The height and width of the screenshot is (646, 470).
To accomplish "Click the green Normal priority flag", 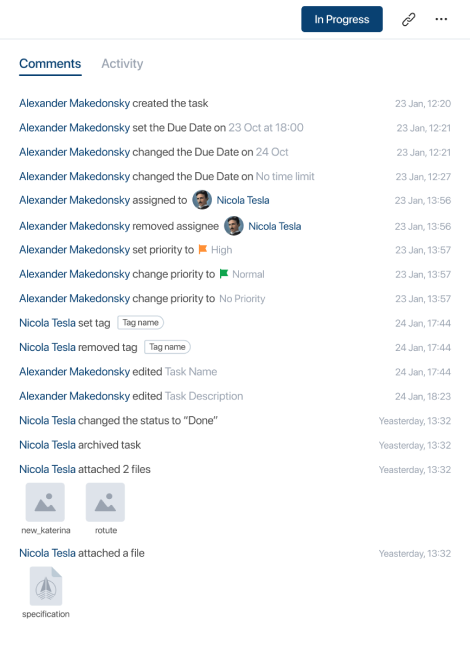I will pos(224,274).
